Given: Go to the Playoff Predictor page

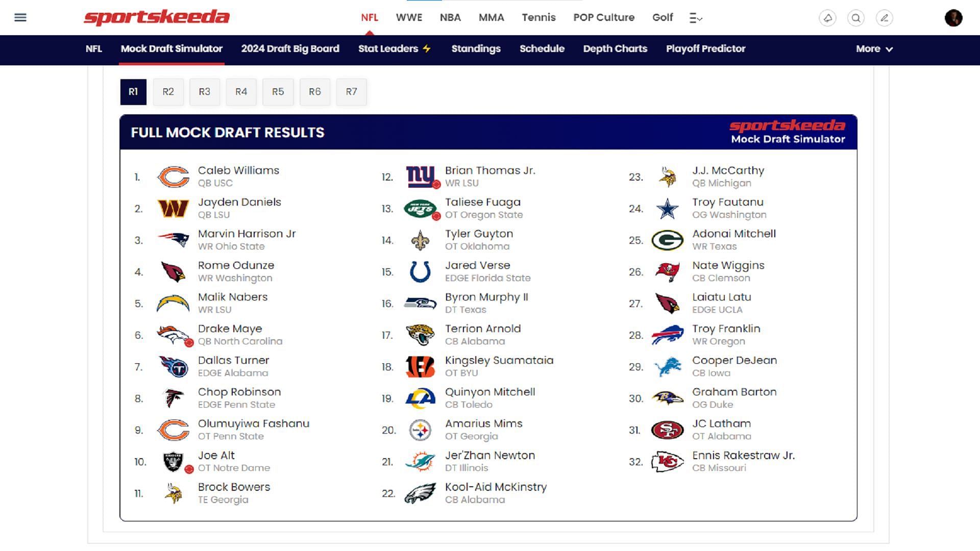Looking at the screenshot, I should coord(705,49).
